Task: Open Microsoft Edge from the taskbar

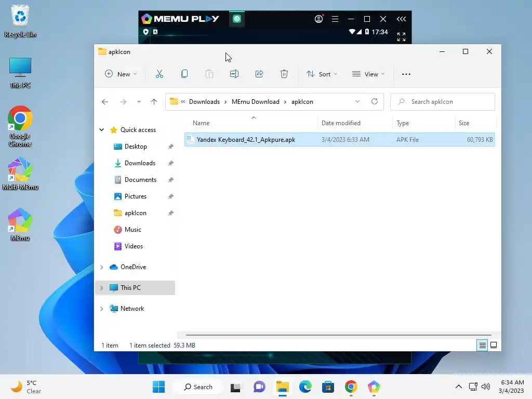Action: pos(305,387)
